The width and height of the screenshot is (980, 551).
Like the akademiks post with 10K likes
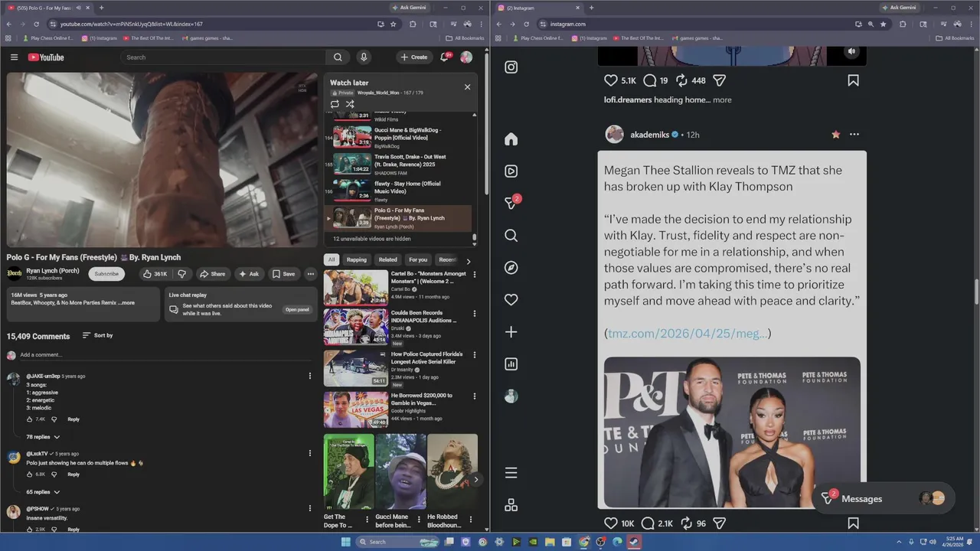click(611, 523)
